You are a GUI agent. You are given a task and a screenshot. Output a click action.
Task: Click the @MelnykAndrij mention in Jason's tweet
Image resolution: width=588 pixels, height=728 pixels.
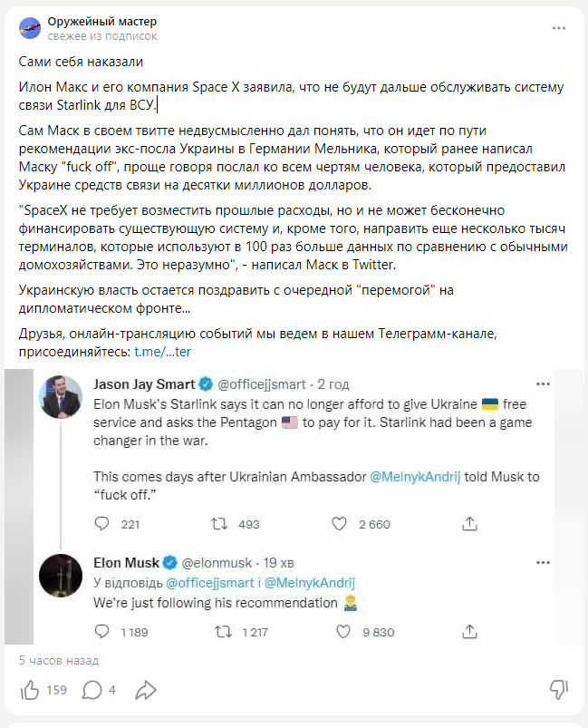point(415,478)
